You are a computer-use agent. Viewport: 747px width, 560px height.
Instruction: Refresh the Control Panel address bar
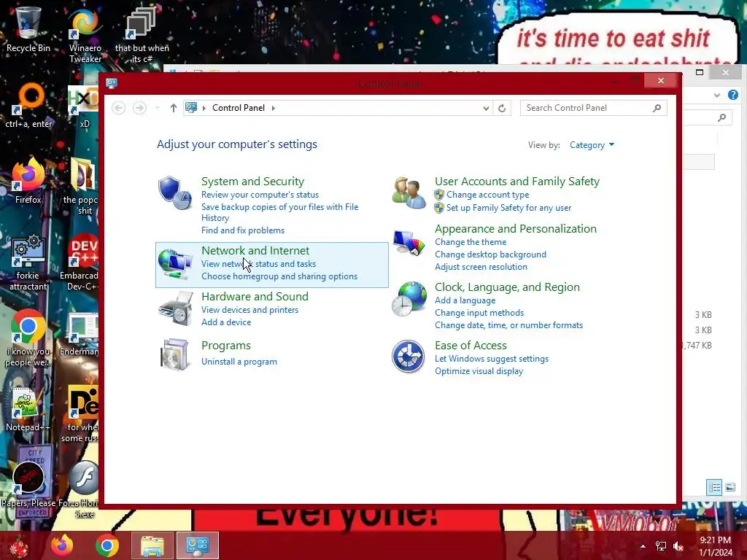click(x=502, y=108)
